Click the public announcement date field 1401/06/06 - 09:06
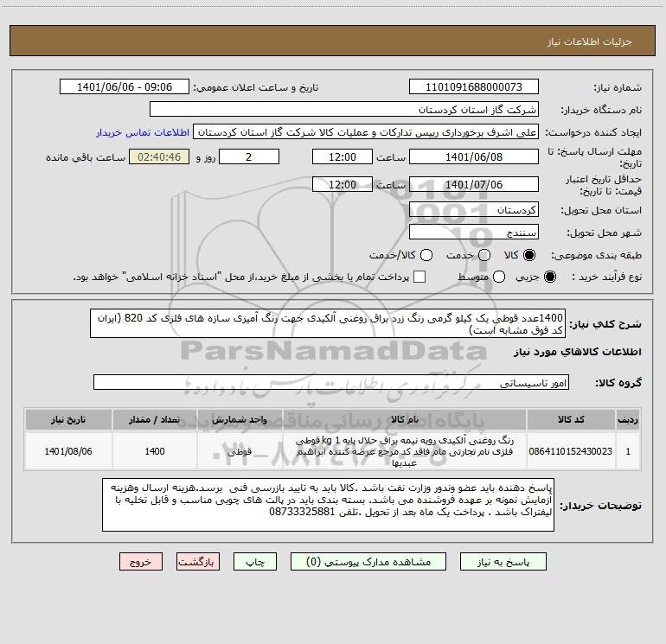The image size is (666, 644). (x=125, y=86)
